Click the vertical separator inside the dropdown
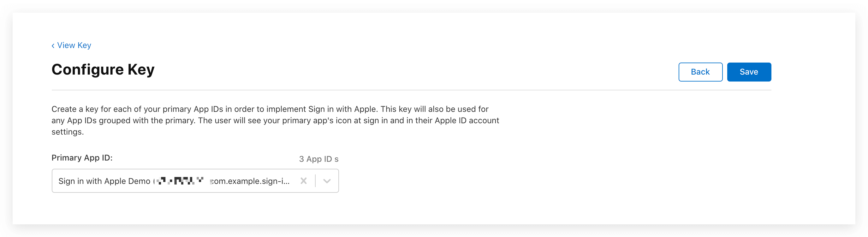Viewport: 868px width, 237px height. [x=315, y=181]
